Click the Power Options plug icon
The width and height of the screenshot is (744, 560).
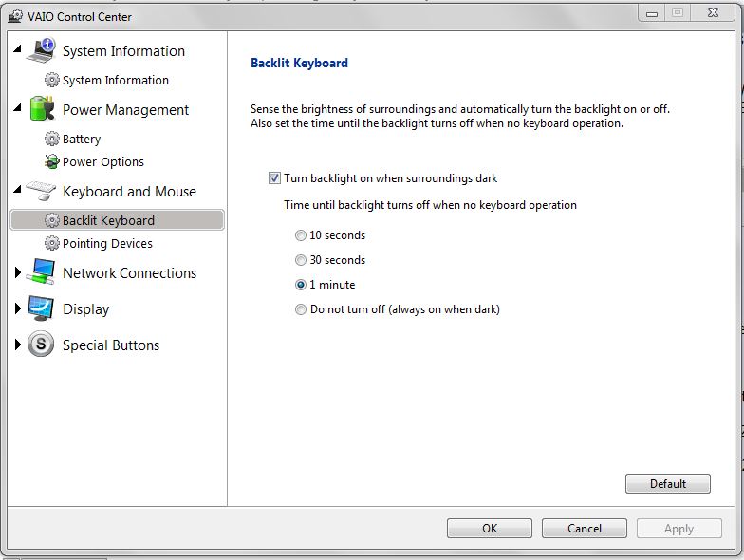tap(51, 161)
